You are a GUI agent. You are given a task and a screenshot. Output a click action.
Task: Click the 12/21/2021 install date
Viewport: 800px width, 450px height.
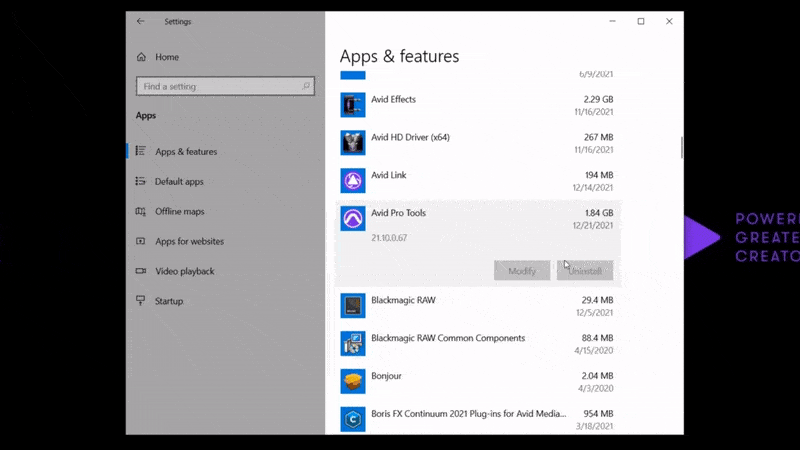point(593,226)
